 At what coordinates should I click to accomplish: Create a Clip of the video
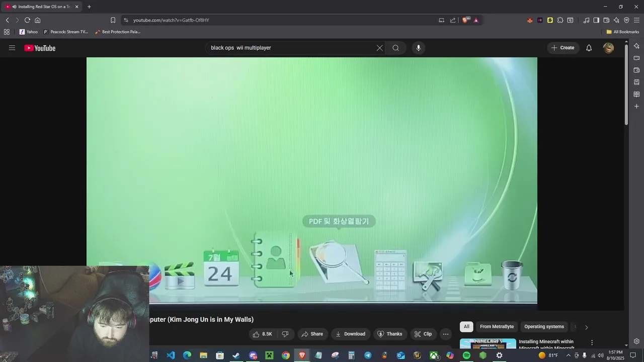[x=423, y=334]
